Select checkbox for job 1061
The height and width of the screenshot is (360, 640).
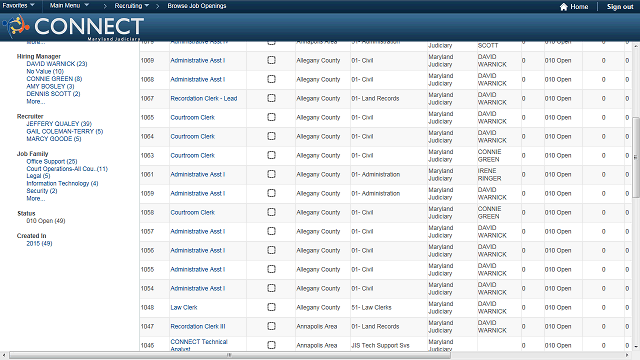271,174
